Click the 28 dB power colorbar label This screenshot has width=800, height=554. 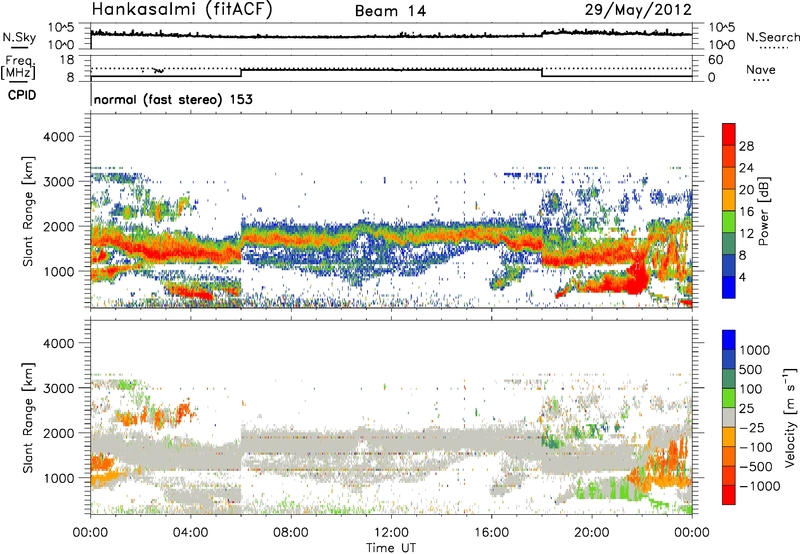click(x=746, y=146)
